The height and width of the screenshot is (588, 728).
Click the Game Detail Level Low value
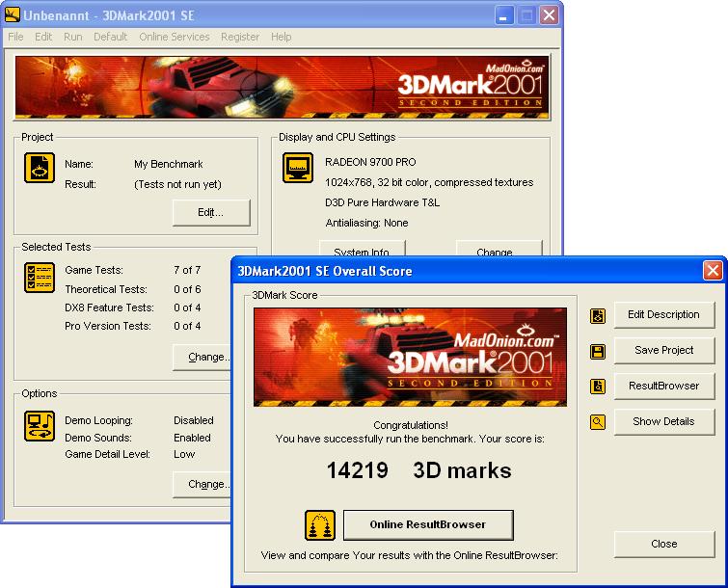pos(184,454)
